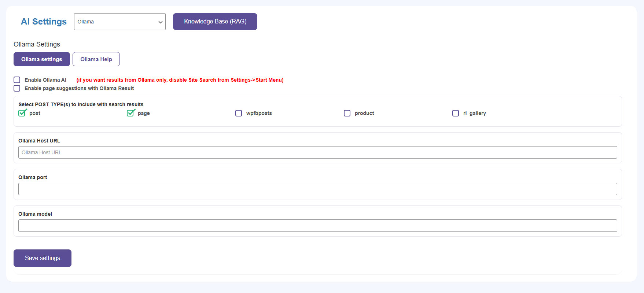The width and height of the screenshot is (644, 293).
Task: Focus the Ollama Host URL input field
Action: 317,152
